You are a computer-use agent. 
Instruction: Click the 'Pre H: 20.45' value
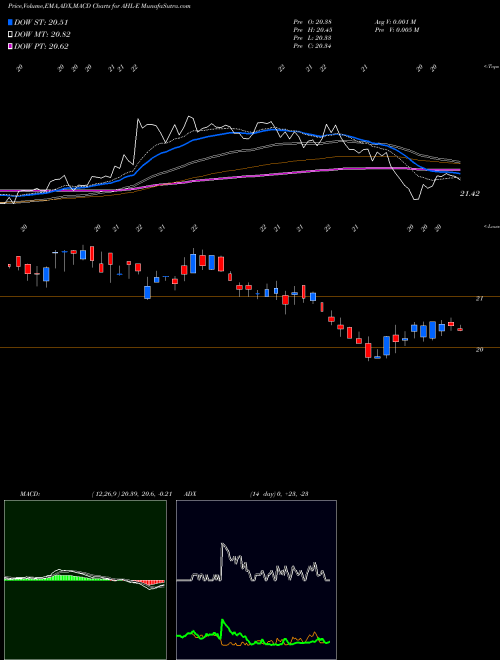[312, 30]
